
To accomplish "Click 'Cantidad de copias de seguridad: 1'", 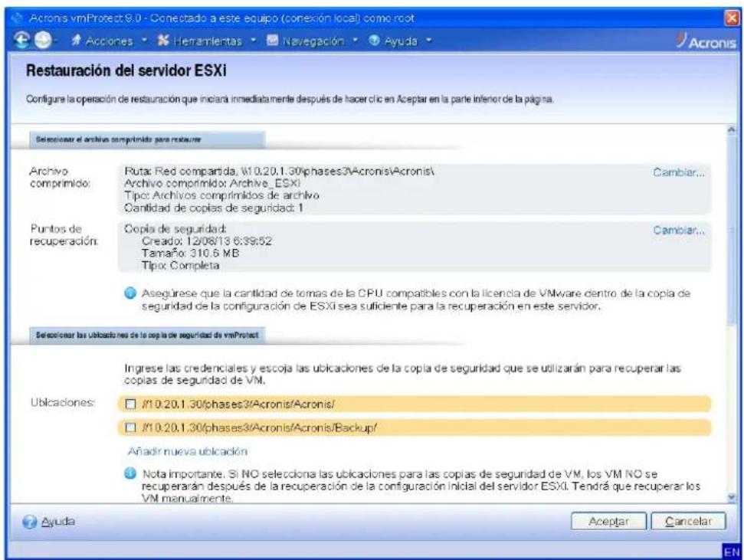I will [x=214, y=208].
